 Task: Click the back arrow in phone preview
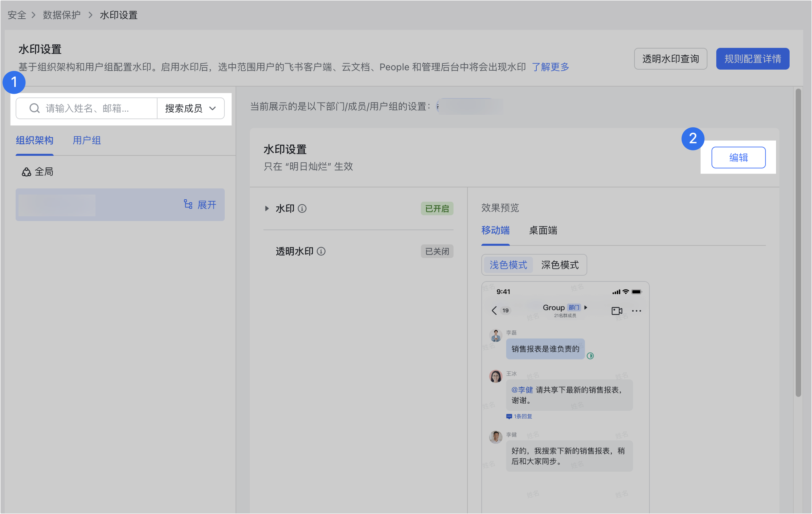[494, 310]
